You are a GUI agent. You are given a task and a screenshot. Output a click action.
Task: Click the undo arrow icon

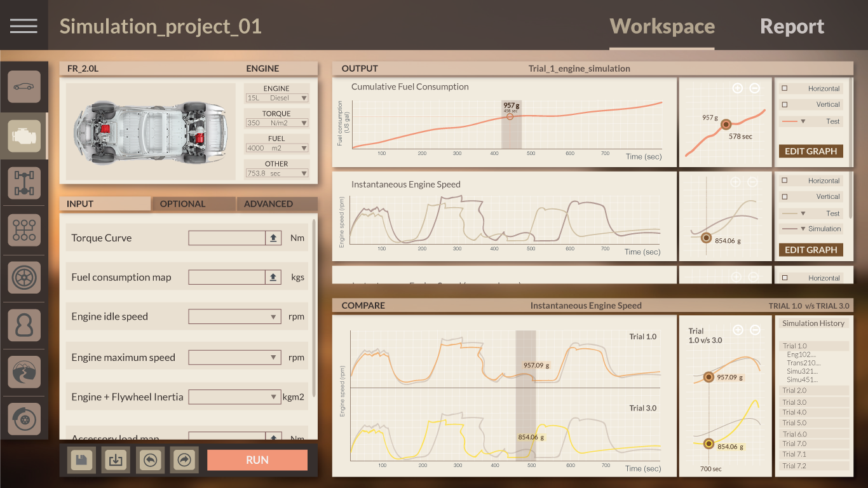150,459
